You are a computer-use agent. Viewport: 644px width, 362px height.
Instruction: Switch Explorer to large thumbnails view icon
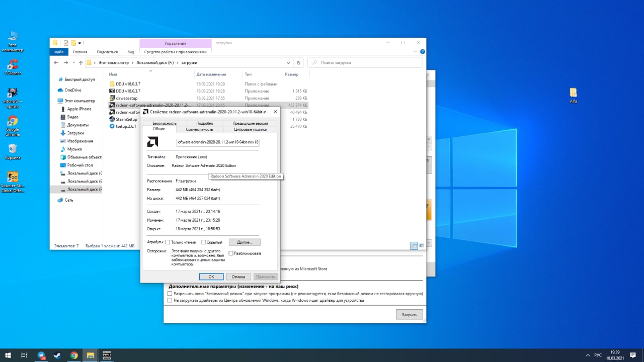[421, 246]
